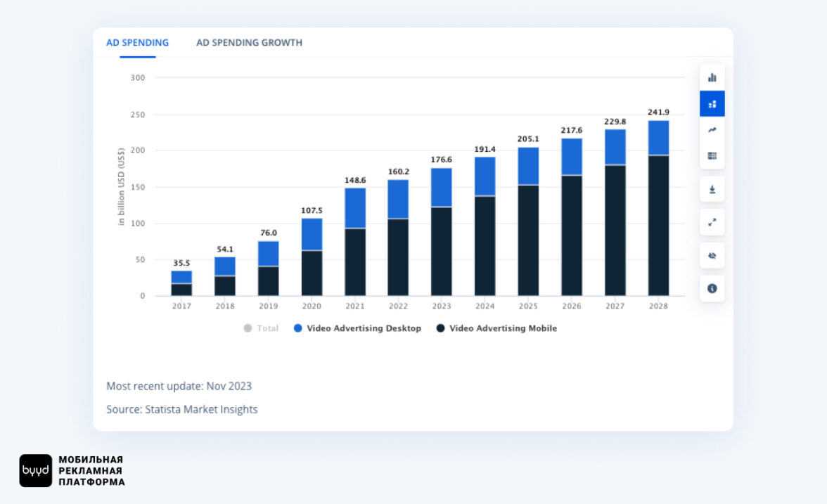This screenshot has width=827, height=504.
Task: Click the 2024 bar's blue desktop segment
Action: click(x=485, y=176)
